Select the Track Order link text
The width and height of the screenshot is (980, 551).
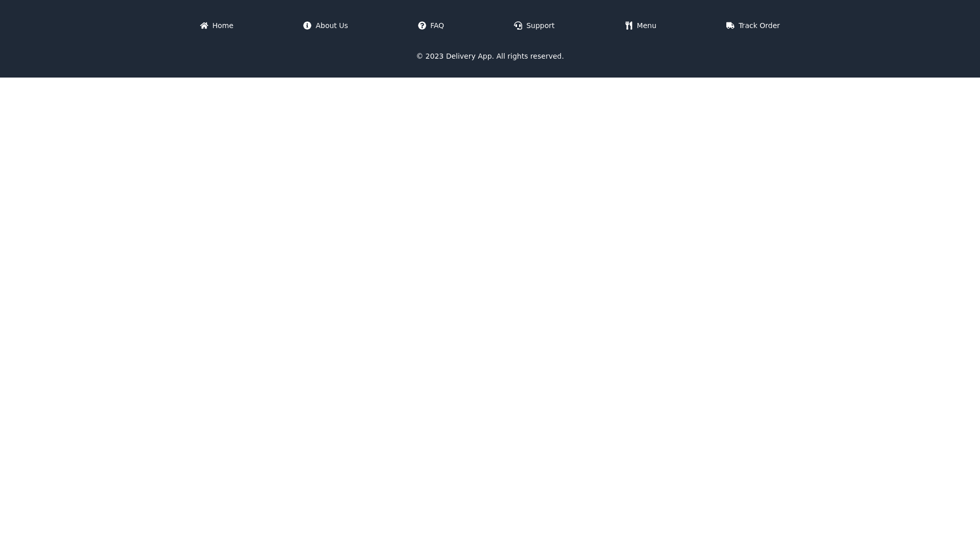point(759,26)
